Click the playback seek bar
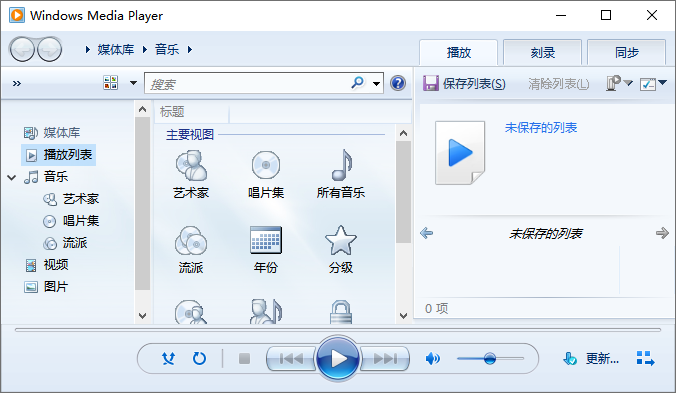 point(338,330)
